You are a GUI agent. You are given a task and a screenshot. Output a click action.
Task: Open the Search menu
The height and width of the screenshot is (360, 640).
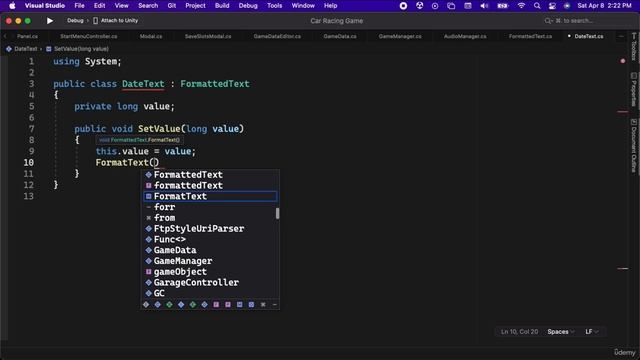[148, 6]
